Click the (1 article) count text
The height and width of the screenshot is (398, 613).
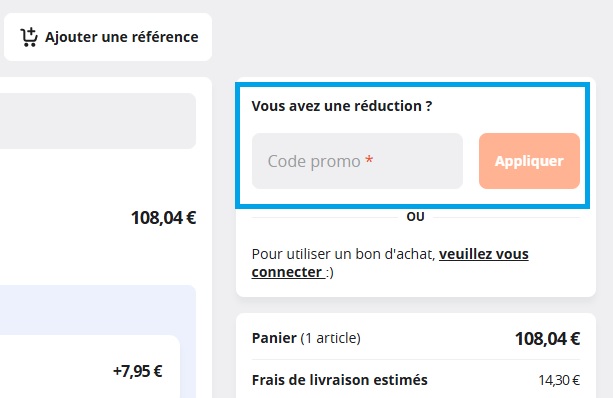pyautogui.click(x=330, y=338)
